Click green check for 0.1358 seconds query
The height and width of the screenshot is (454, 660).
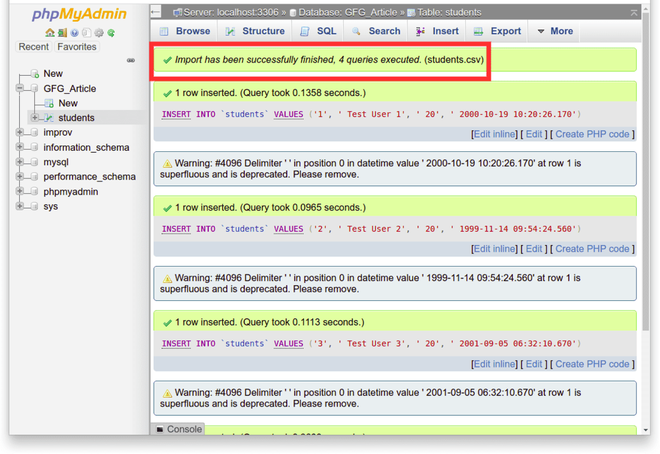[x=167, y=93]
